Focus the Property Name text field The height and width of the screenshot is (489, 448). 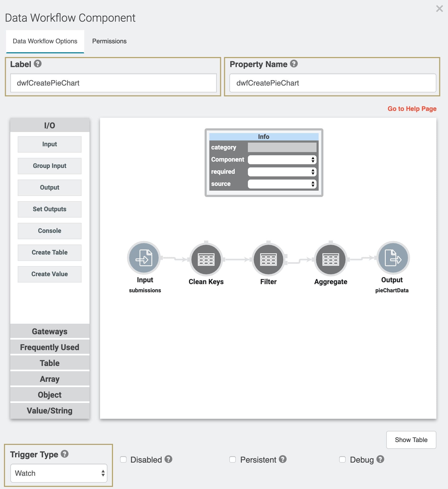coord(333,83)
